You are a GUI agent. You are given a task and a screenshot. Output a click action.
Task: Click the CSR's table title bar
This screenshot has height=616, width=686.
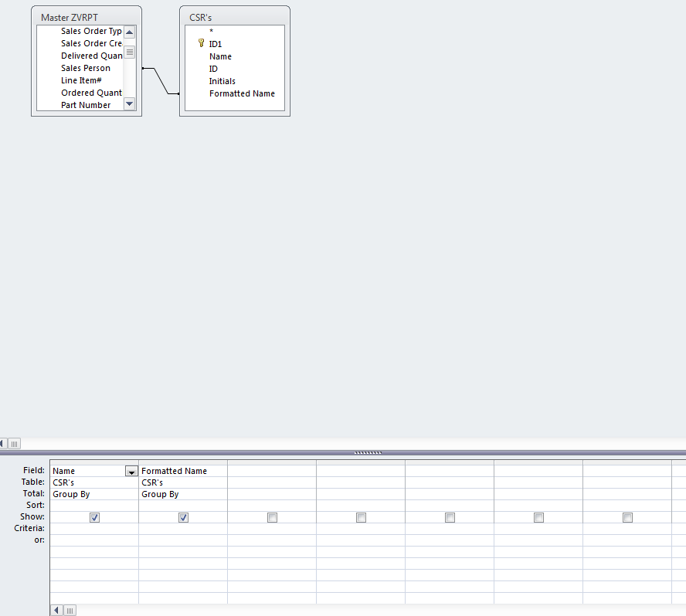tap(235, 17)
